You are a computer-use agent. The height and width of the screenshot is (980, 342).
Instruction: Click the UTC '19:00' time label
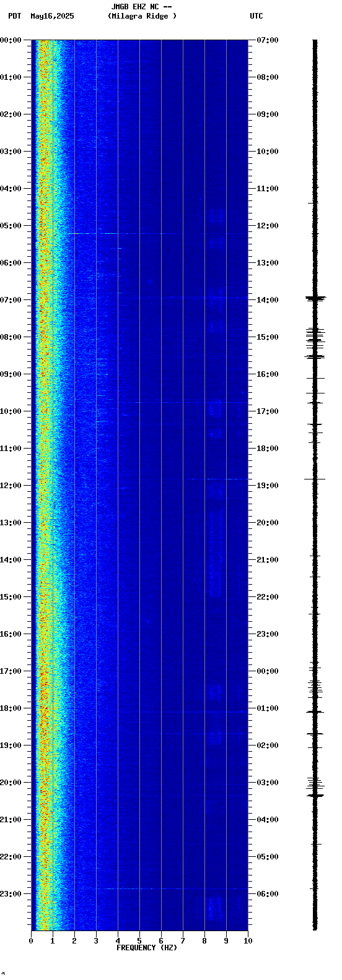click(268, 486)
